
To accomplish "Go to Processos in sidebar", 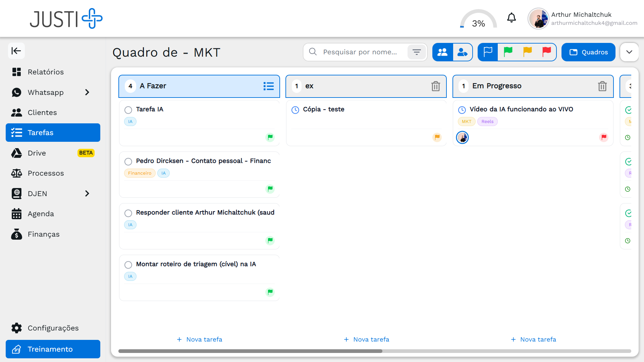I will (46, 173).
